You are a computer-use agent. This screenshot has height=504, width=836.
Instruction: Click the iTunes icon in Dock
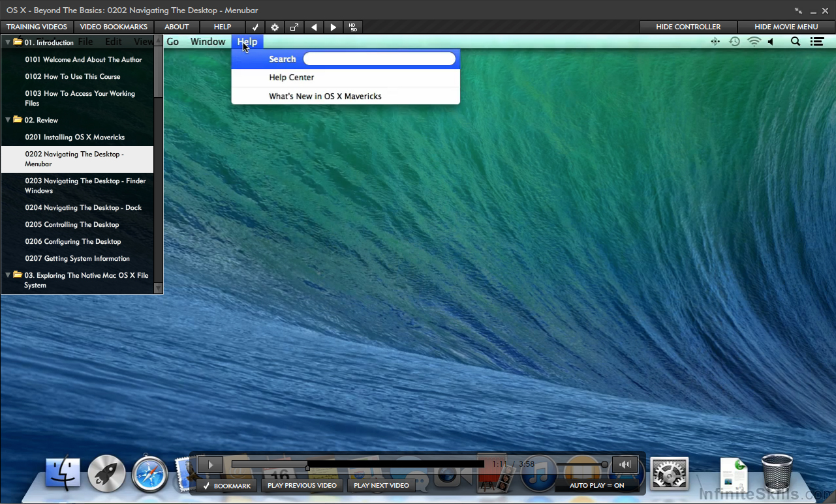[x=538, y=473]
